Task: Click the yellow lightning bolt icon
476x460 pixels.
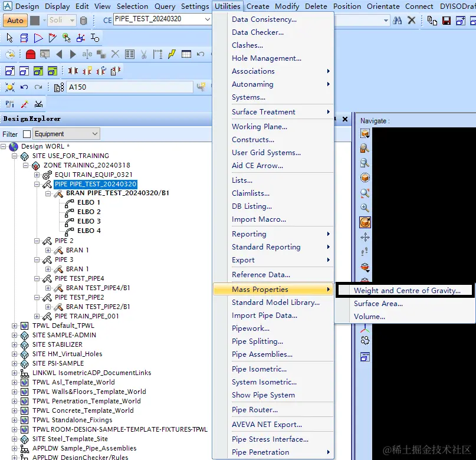Action: (x=172, y=54)
